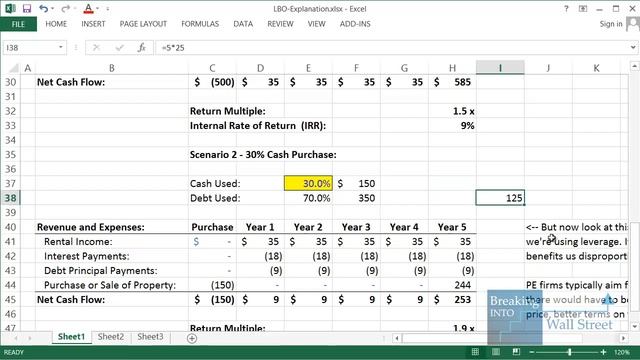Click cell I38 containing 125

[x=500, y=198]
